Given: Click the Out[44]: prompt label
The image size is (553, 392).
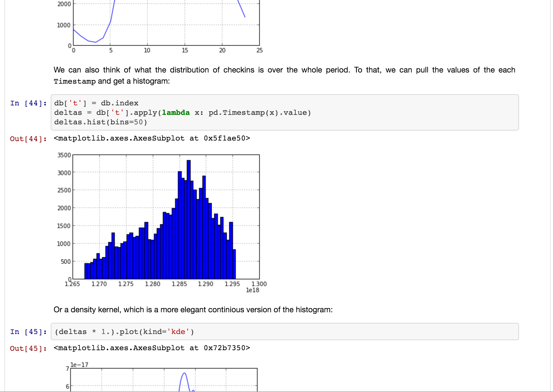Looking at the screenshot, I should pyautogui.click(x=28, y=139).
